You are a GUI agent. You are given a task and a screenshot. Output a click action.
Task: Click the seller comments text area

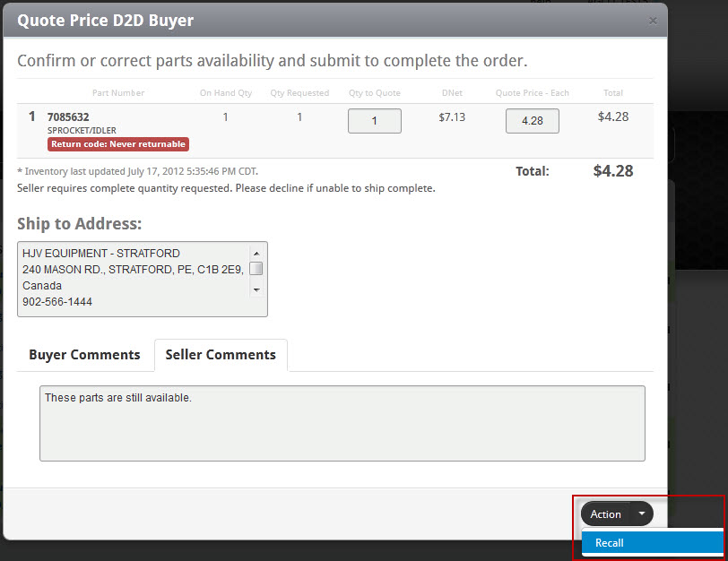click(342, 423)
